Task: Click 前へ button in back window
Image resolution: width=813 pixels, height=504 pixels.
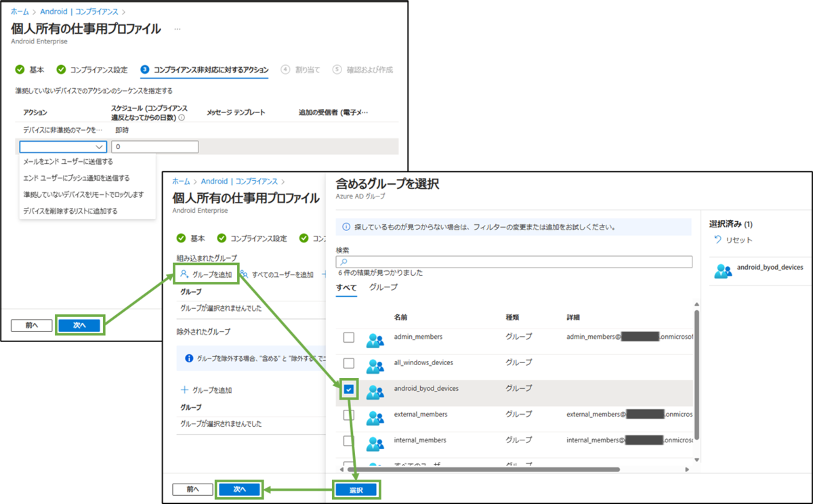Action: [32, 325]
